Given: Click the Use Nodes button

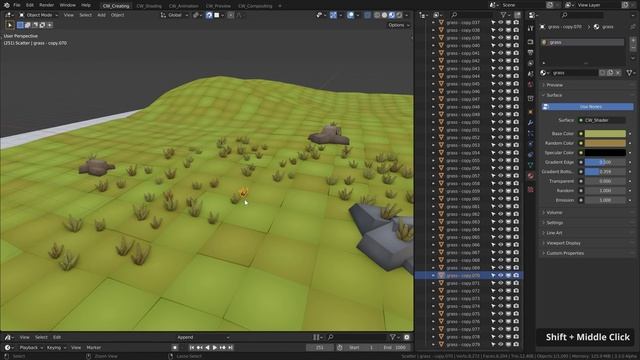Looking at the screenshot, I should [588, 107].
